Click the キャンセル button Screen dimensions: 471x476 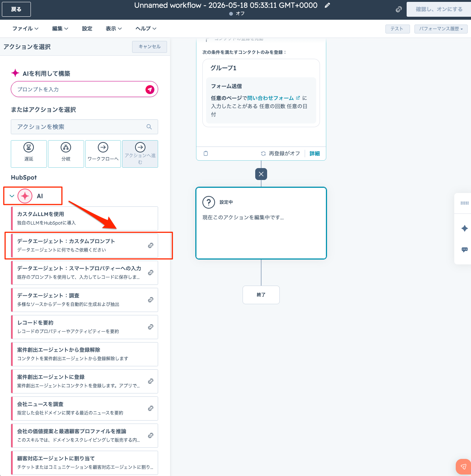coord(150,47)
